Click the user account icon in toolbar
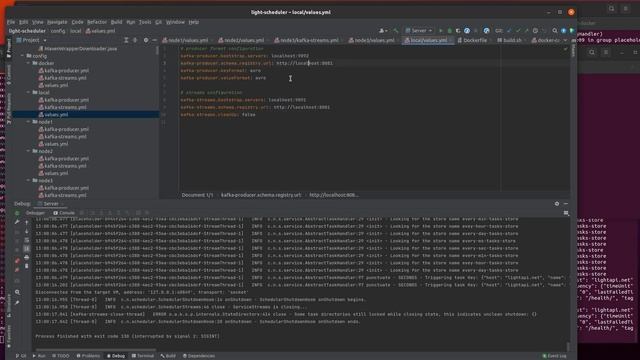Image resolution: width=640 pixels, height=360 pixels. [383, 31]
